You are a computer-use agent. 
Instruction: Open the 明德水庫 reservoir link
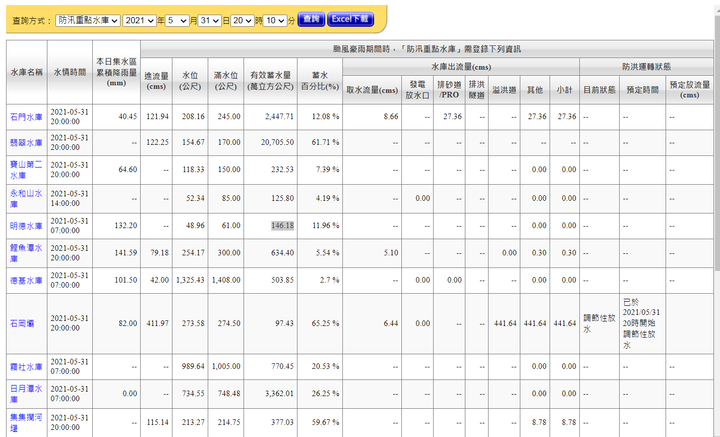coord(26,226)
